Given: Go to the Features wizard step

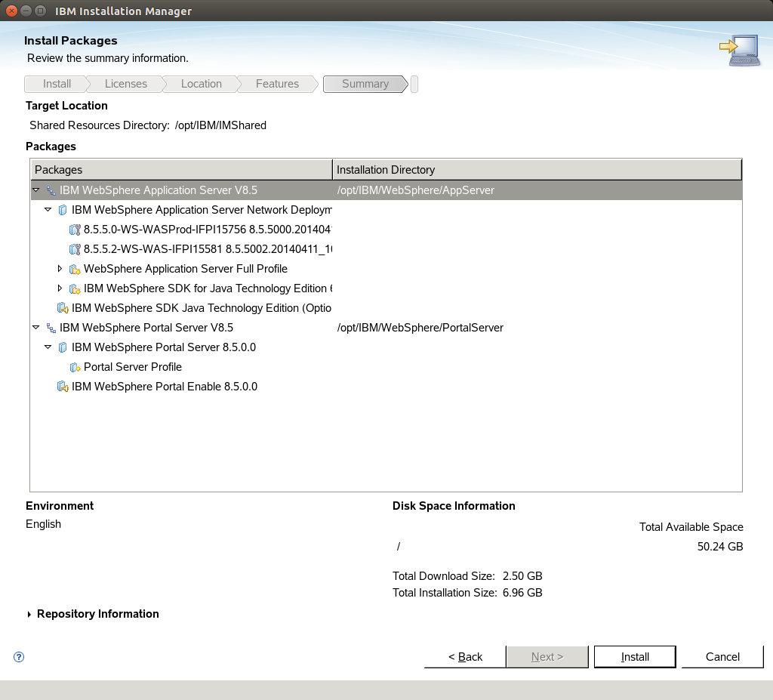Looking at the screenshot, I should (277, 84).
